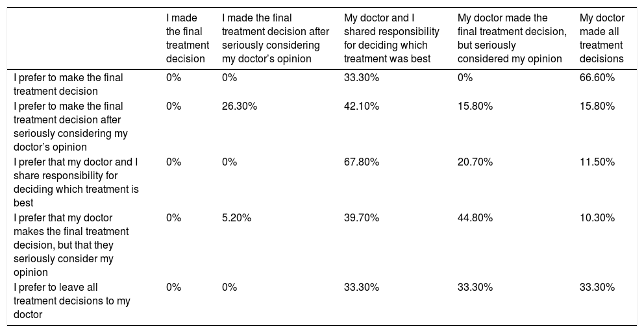Select header 'I made the final treatment decision after seriously considering'

click(x=275, y=38)
